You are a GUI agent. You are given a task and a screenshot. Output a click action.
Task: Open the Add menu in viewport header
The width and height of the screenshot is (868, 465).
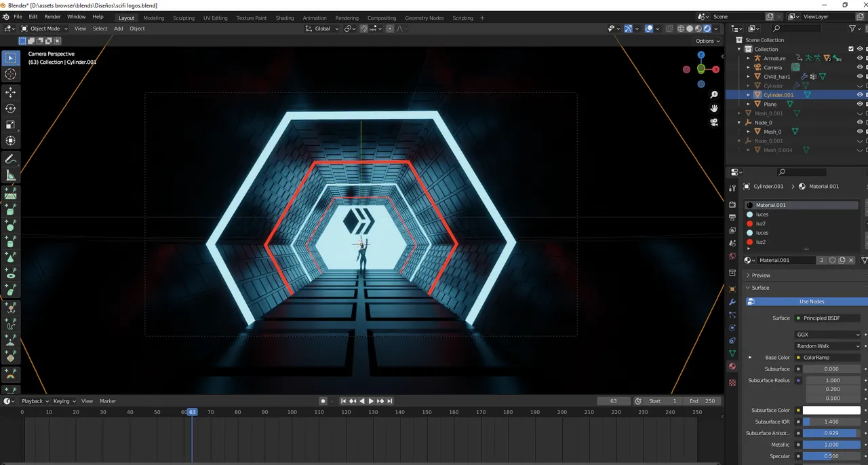pos(119,29)
